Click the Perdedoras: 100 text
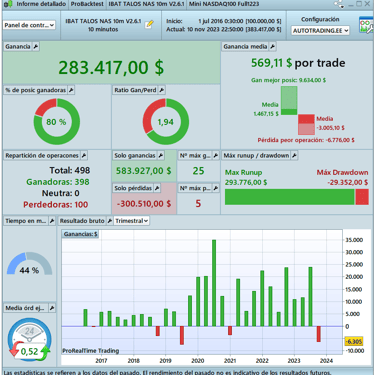The height and width of the screenshot is (375, 375). [56, 204]
